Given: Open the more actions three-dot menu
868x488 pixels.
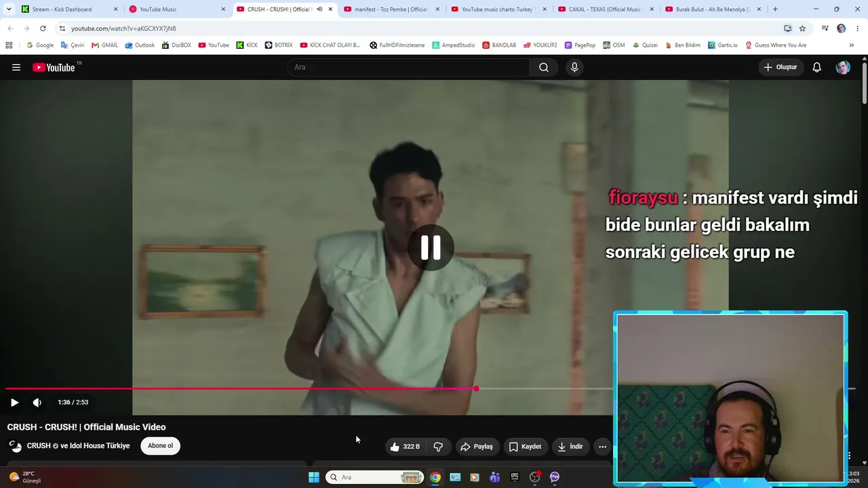Looking at the screenshot, I should coord(602,447).
